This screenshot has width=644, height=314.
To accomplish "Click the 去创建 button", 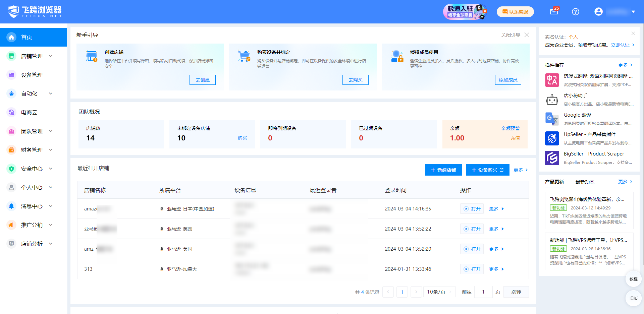I will (x=203, y=80).
